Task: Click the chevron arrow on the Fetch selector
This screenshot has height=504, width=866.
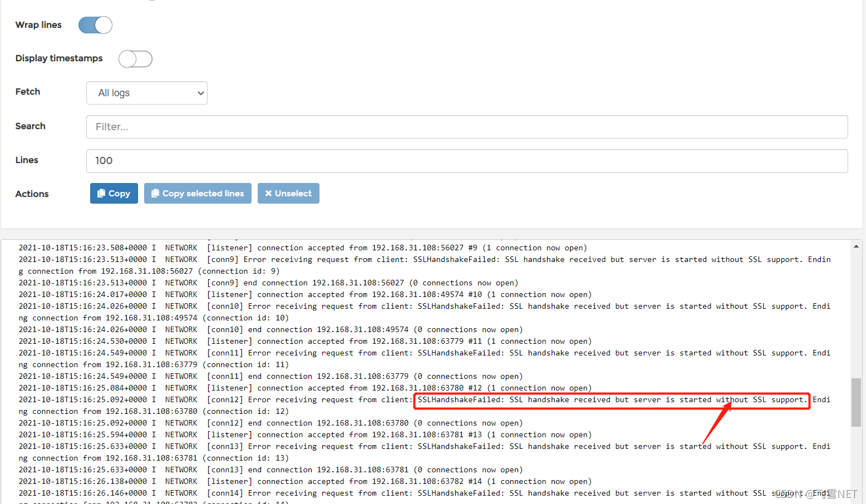Action: (x=200, y=93)
